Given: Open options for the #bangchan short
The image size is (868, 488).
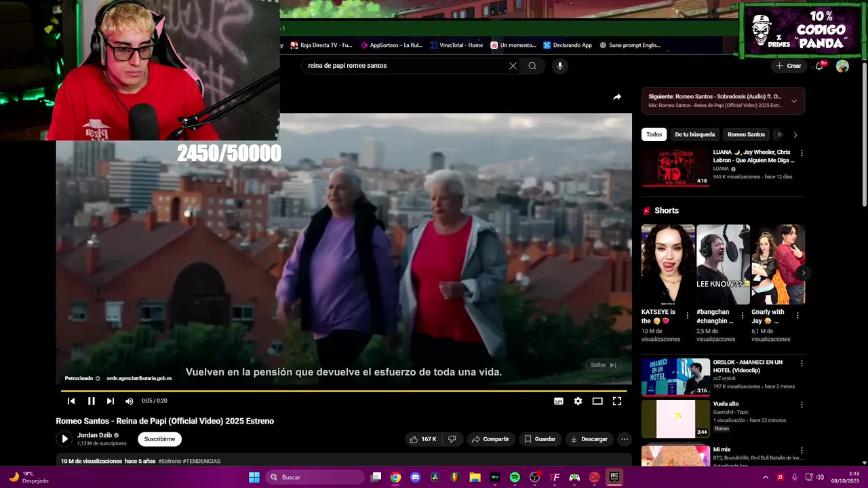Looking at the screenshot, I should [x=743, y=315].
